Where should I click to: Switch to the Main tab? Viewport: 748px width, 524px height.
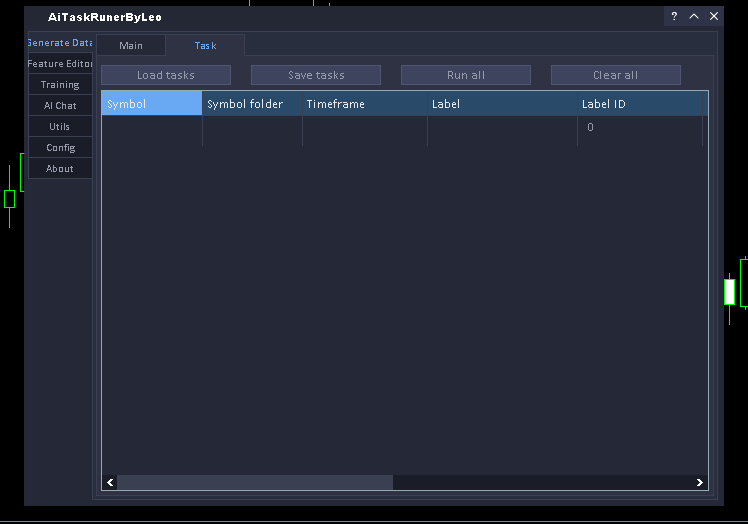pyautogui.click(x=131, y=46)
